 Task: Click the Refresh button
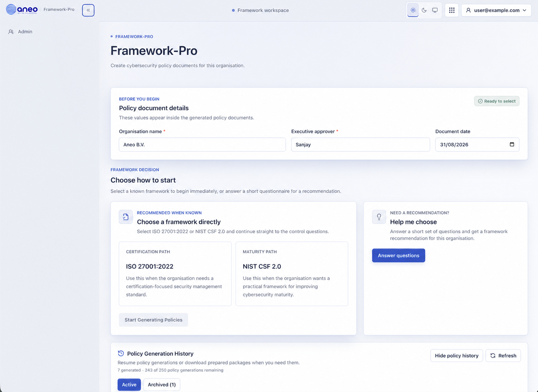(503, 355)
